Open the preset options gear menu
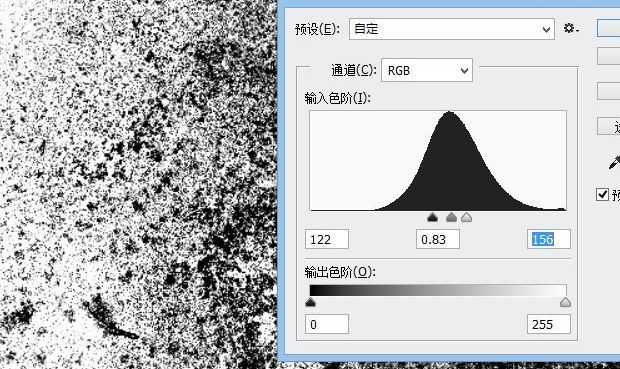The image size is (620, 369). tap(571, 28)
